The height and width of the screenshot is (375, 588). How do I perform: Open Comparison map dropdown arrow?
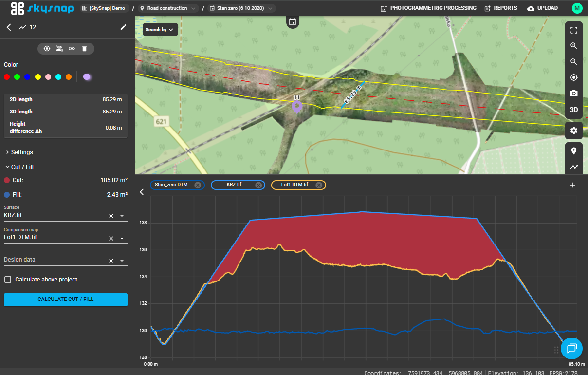122,239
